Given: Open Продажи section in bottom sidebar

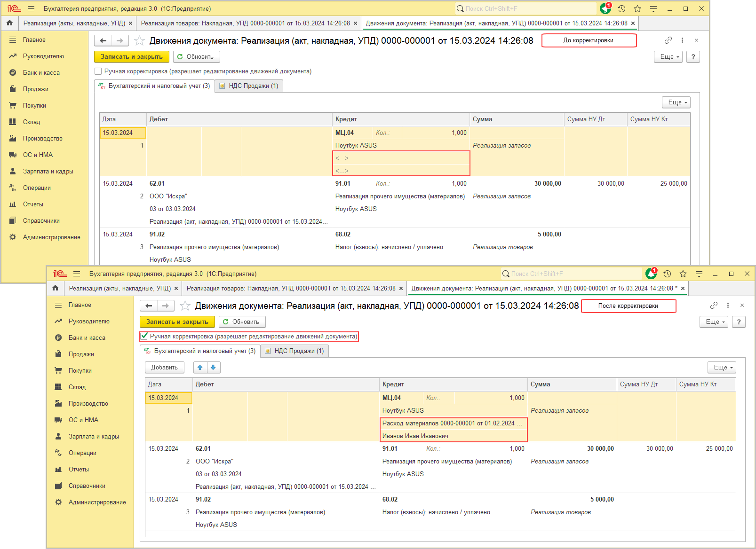Looking at the screenshot, I should (81, 354).
